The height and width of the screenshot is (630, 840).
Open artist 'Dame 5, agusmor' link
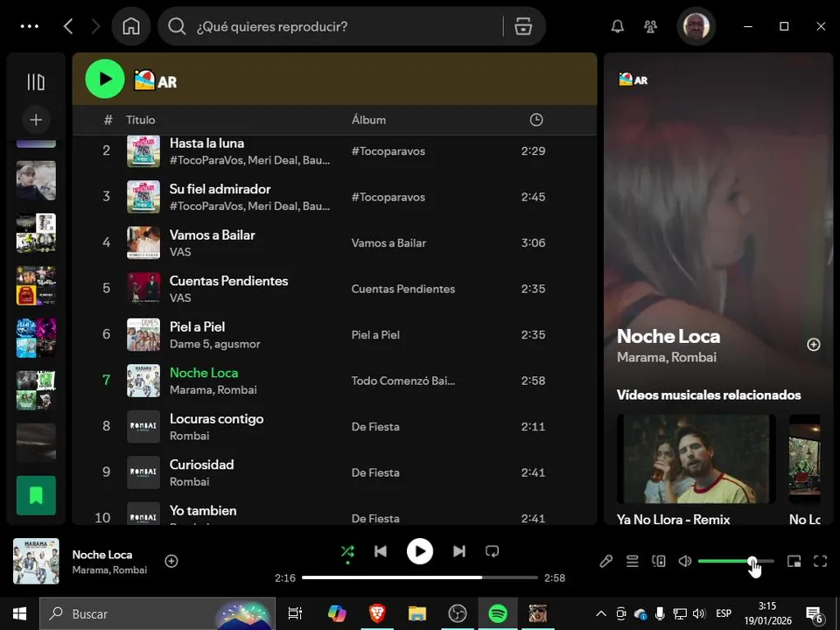[215, 344]
